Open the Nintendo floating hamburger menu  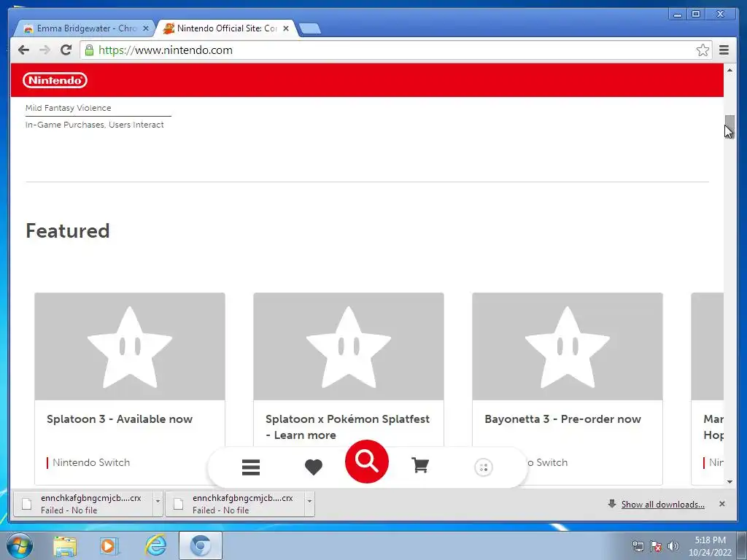tap(251, 467)
